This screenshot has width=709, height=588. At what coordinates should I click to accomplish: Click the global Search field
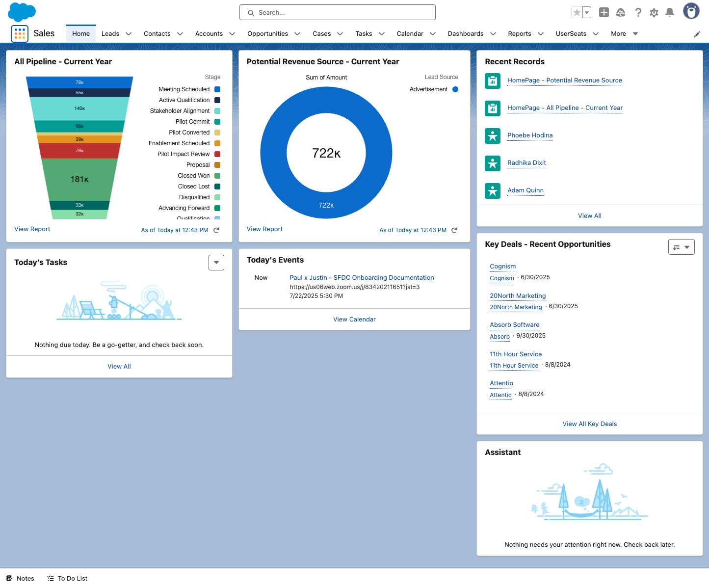(x=338, y=13)
